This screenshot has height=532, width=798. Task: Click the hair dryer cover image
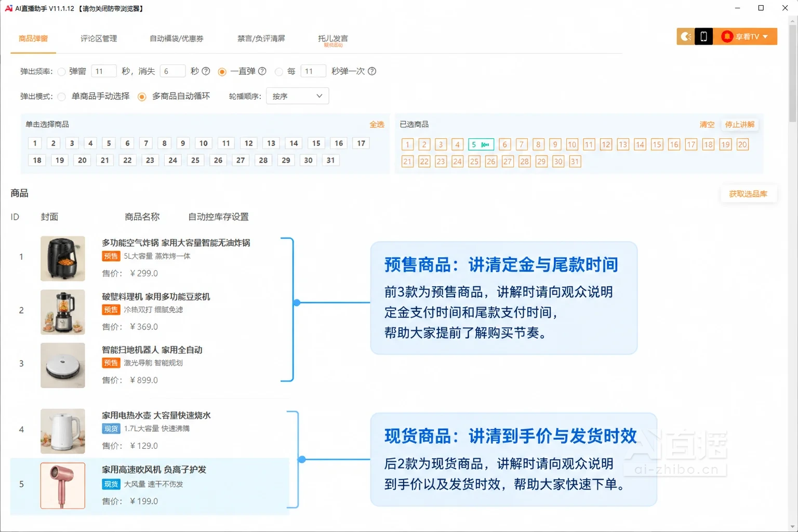[63, 486]
